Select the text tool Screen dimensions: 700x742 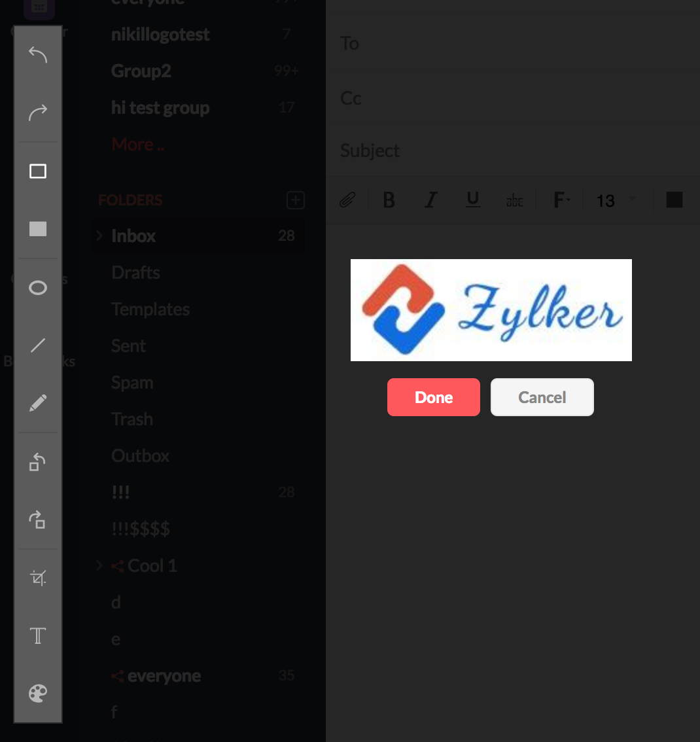38,635
